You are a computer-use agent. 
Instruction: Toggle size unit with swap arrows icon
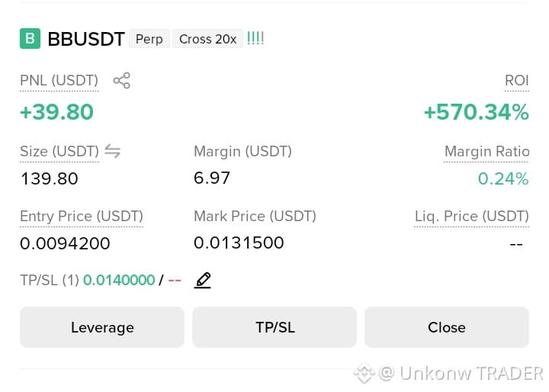(x=112, y=151)
